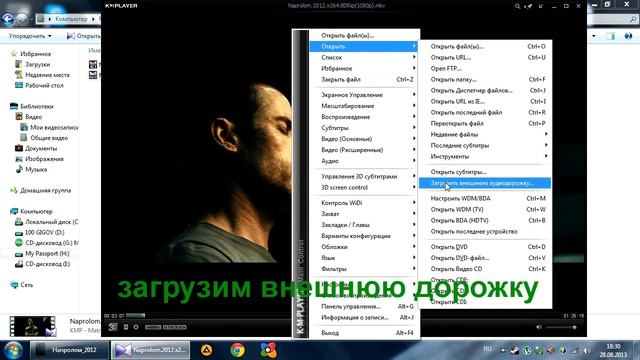Click the Explorer back navigation arrow
This screenshot has height=360, width=640.
[8, 19]
